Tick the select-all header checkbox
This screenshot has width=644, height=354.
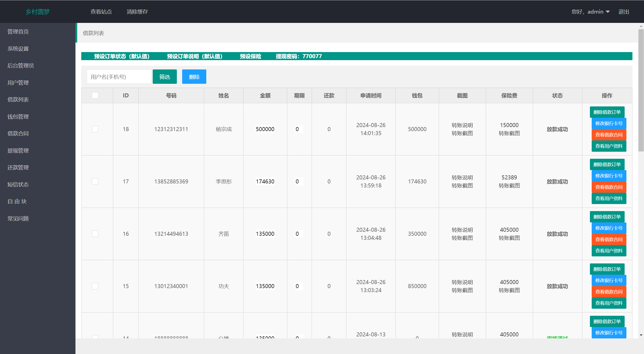pos(95,95)
